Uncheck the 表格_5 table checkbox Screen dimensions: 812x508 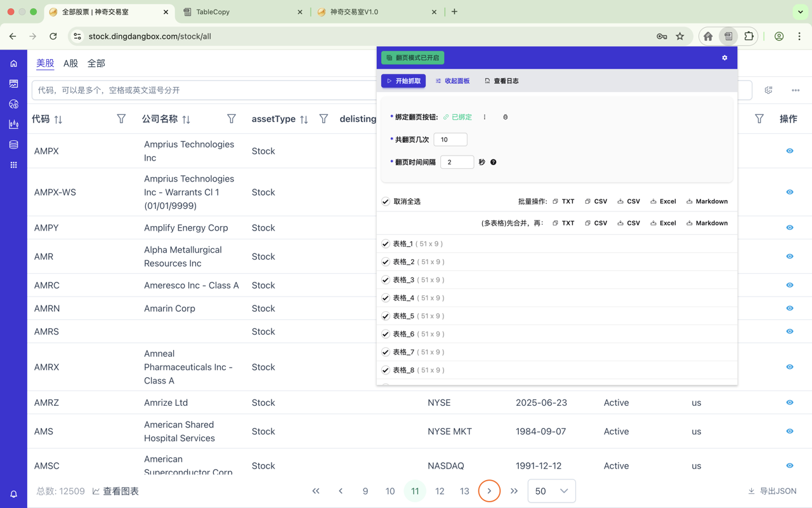click(385, 316)
